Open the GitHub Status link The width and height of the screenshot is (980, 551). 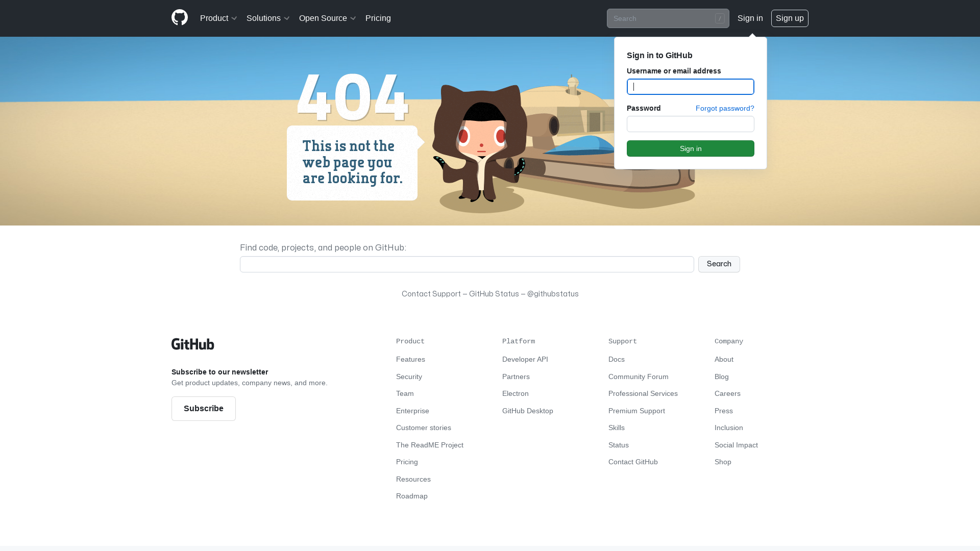494,294
